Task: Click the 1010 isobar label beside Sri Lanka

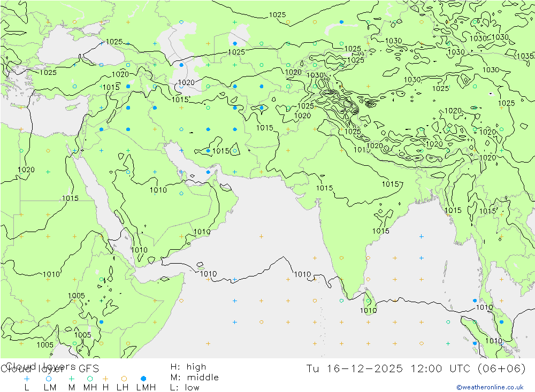Action: tap(369, 311)
